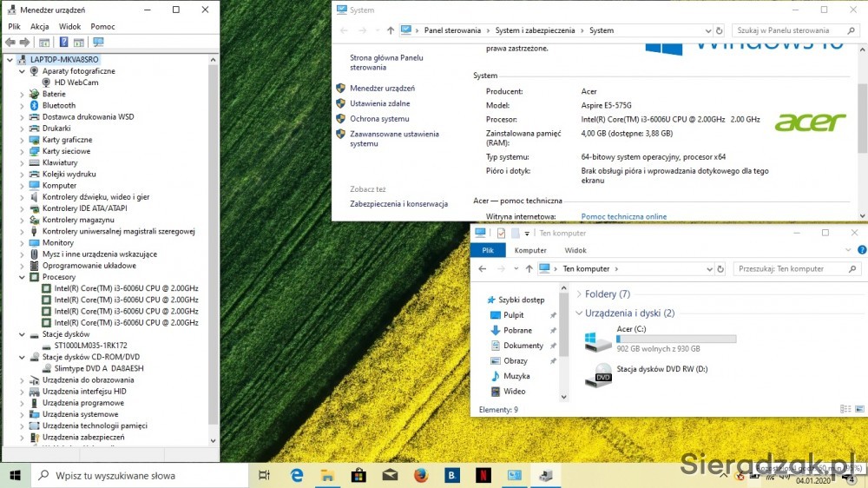
Task: Expand the ribbon chevron in Ten komputer window
Action: pyautogui.click(x=847, y=250)
